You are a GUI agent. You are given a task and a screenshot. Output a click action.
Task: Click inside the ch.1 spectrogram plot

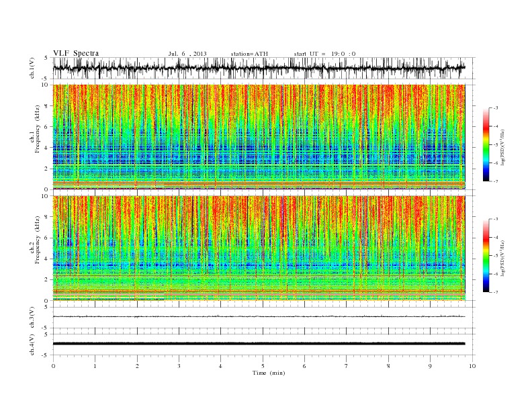point(259,137)
